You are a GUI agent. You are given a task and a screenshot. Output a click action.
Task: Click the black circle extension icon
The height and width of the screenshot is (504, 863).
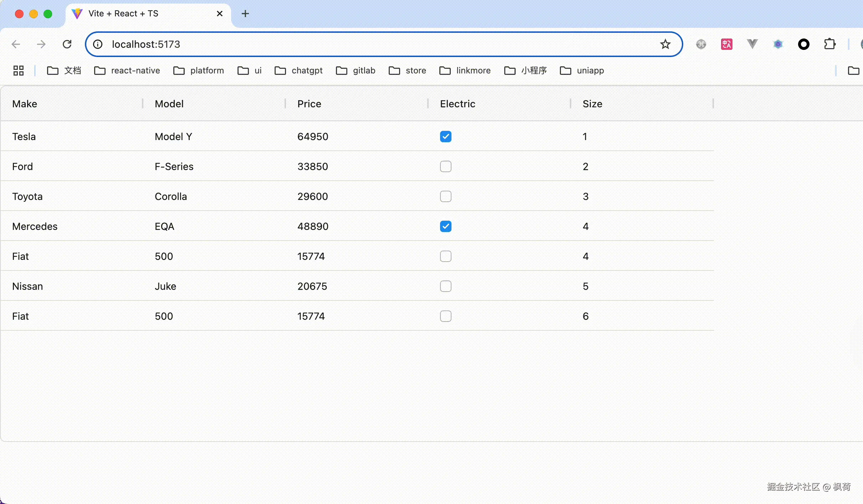click(803, 44)
